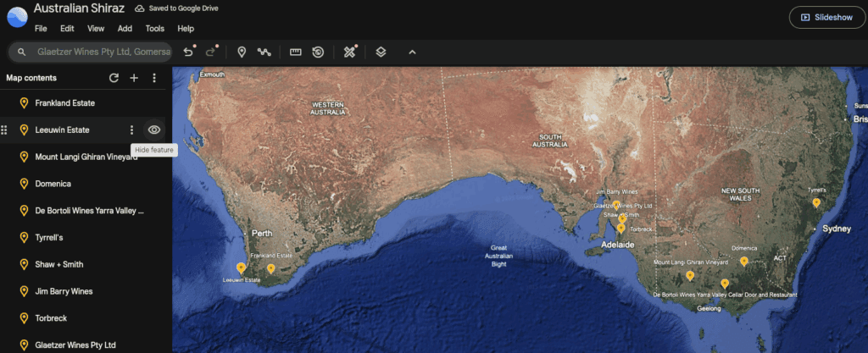Click the satellite data tool icon
Screen dimensions: 868x353
click(349, 52)
